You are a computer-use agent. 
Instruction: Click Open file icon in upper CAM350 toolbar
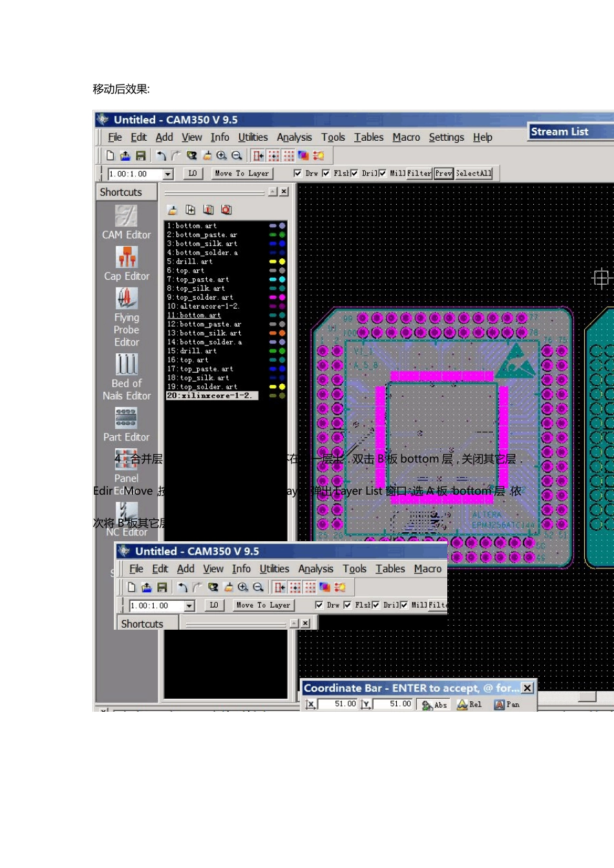(125, 156)
